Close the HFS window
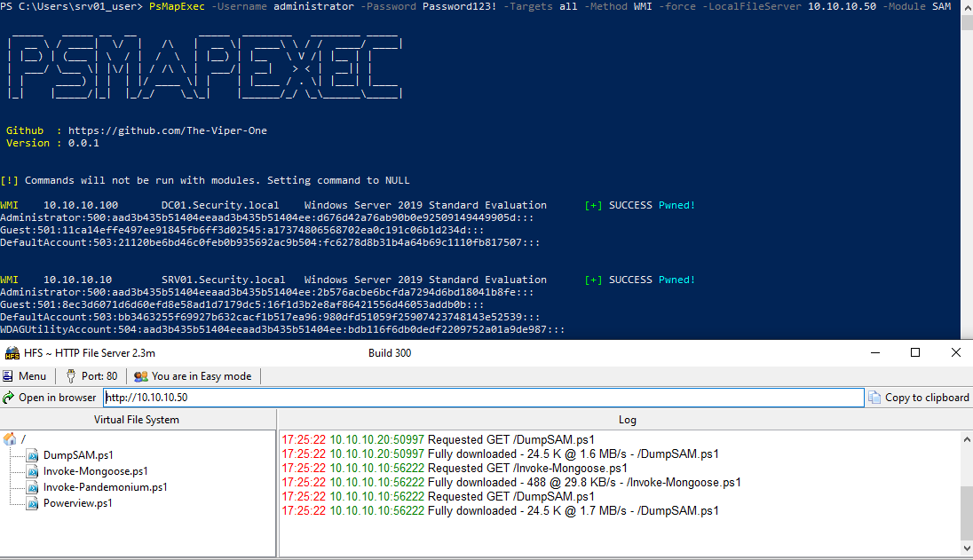Viewport: 973px width, 560px height. pyautogui.click(x=955, y=353)
